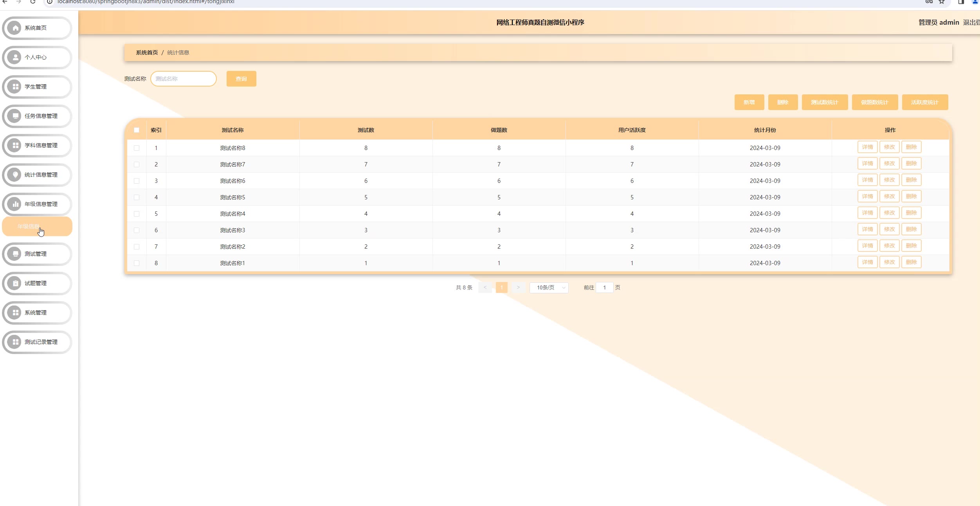Image resolution: width=980 pixels, height=506 pixels.
Task: Click 详情 for the 测试名称7 row
Action: [867, 164]
